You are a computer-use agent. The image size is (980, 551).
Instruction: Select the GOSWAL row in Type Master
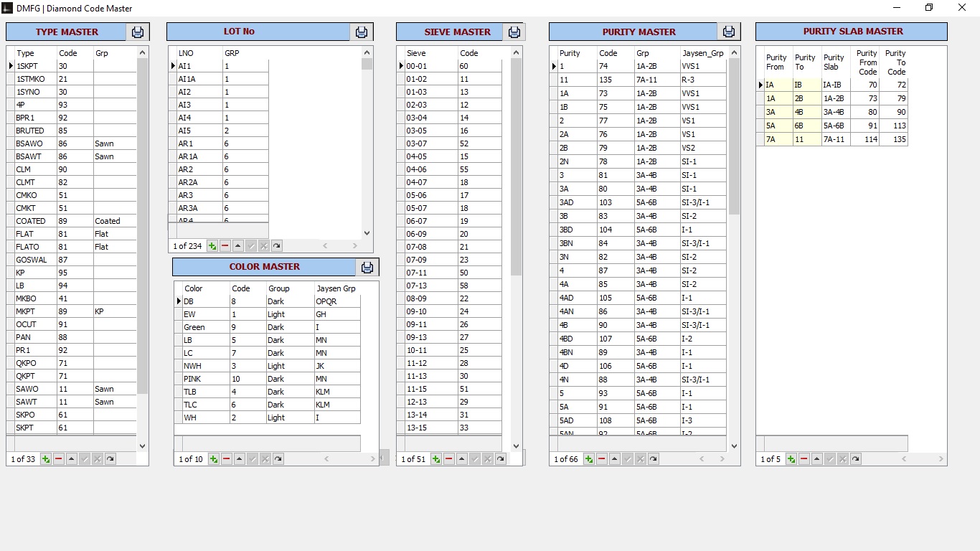pyautogui.click(x=72, y=260)
